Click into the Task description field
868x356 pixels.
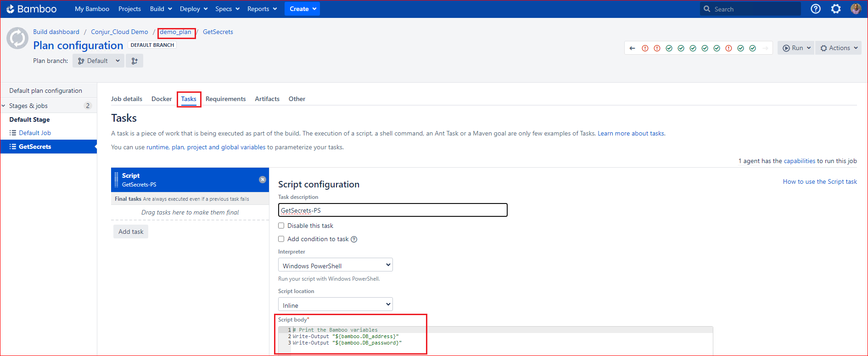pyautogui.click(x=393, y=210)
